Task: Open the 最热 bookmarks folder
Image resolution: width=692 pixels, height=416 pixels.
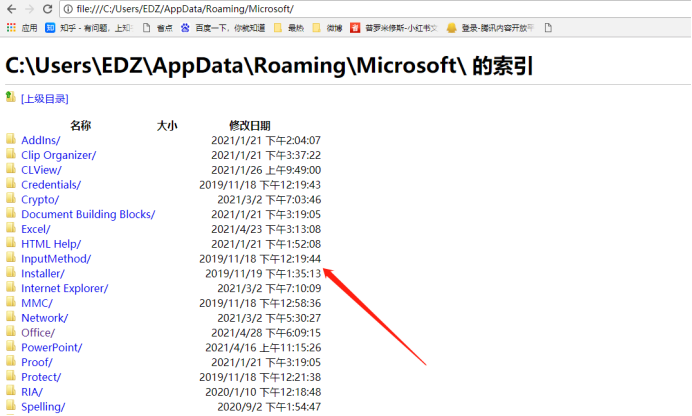Action: (x=289, y=28)
